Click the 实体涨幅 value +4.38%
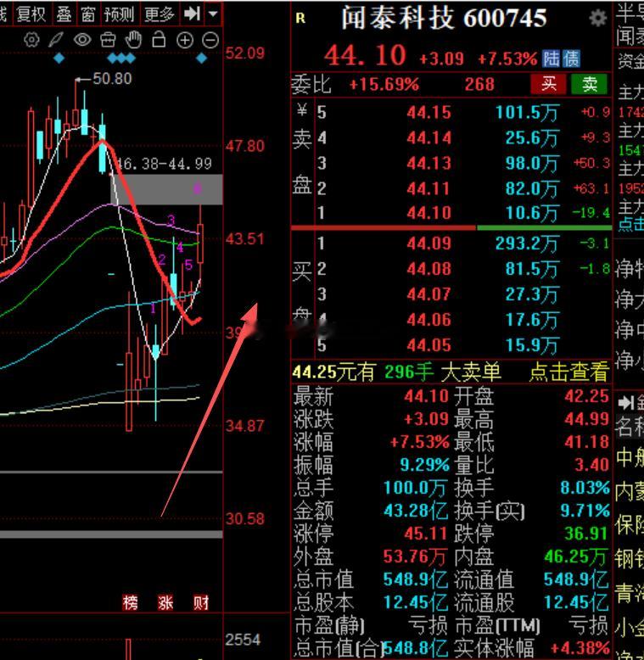 point(580,648)
